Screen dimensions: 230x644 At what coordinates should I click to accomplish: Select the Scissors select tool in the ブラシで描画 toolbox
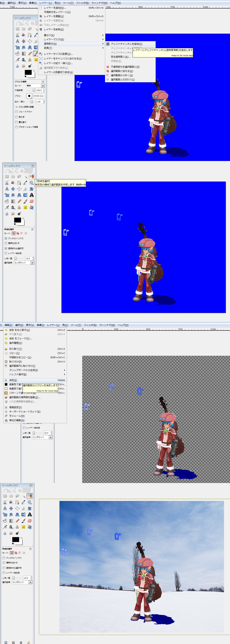click(18, 35)
